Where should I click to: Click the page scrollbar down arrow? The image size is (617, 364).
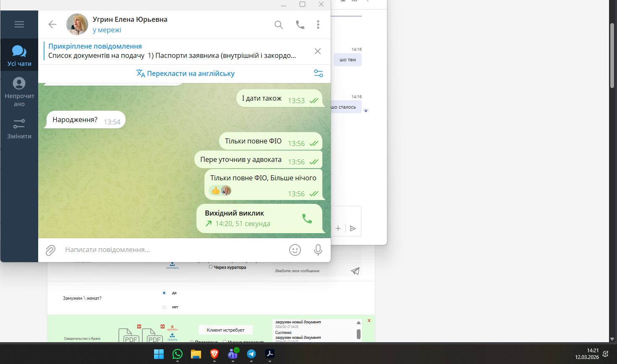(612, 339)
